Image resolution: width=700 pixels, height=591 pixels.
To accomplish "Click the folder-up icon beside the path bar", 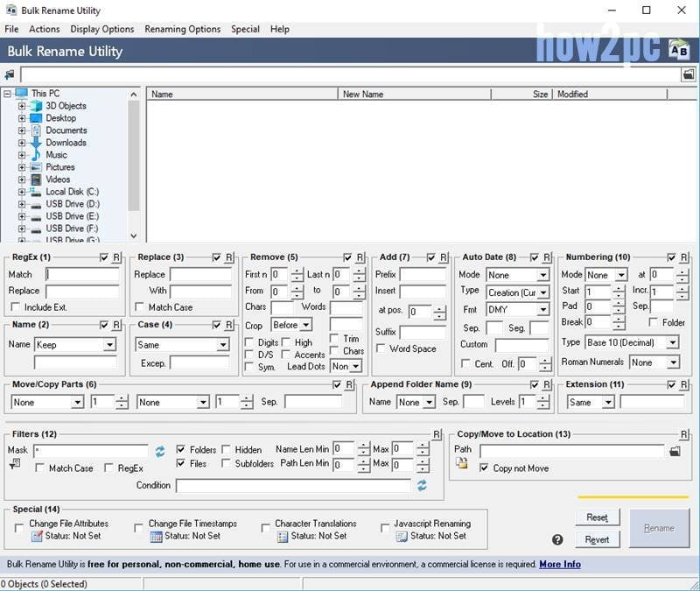I will pos(10,74).
